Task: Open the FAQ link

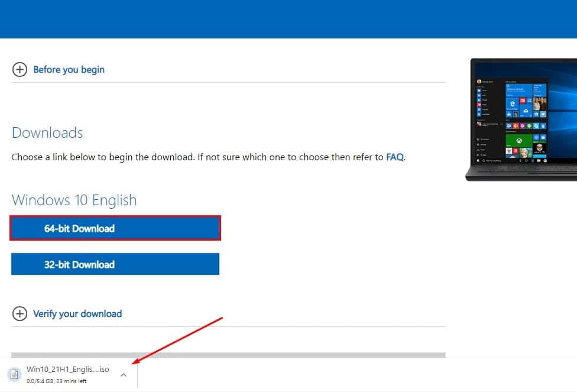Action: coord(394,157)
